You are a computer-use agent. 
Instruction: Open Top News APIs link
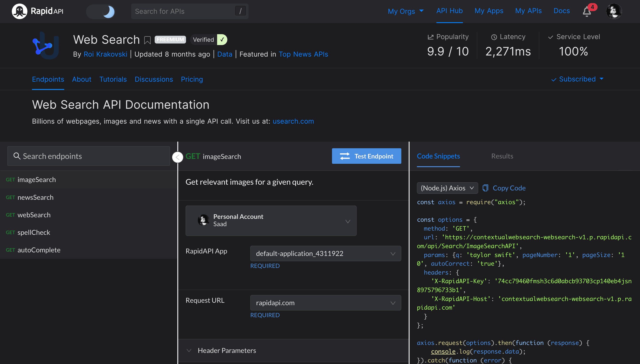coord(303,54)
